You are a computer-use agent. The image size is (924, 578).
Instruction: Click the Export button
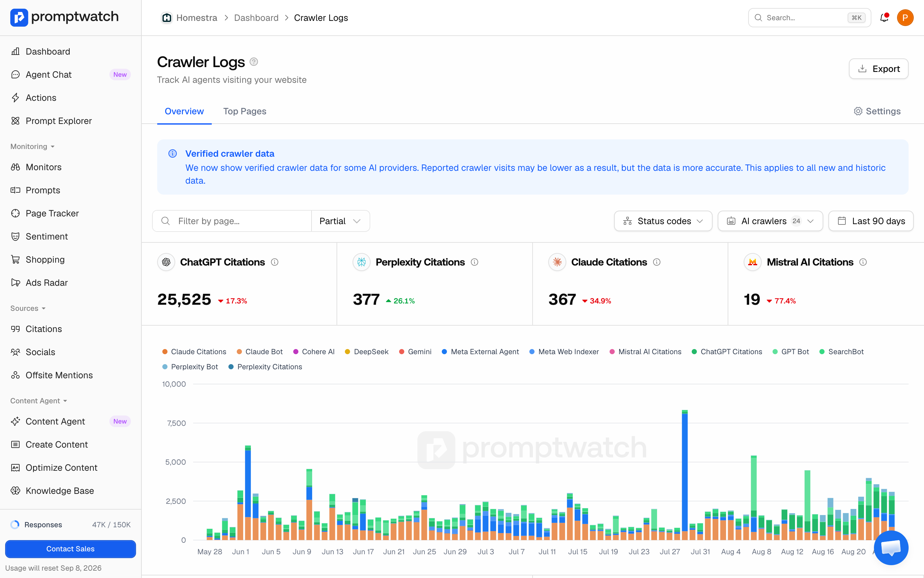[878, 69]
